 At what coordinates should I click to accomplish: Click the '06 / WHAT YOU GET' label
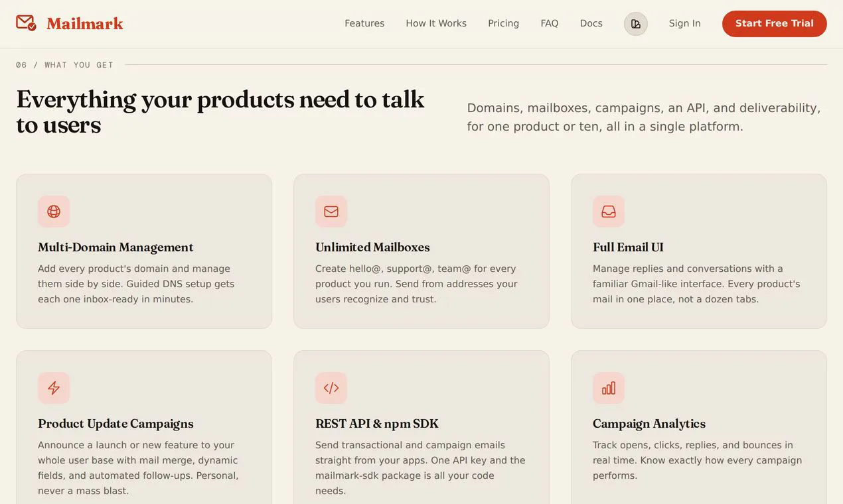tap(65, 65)
